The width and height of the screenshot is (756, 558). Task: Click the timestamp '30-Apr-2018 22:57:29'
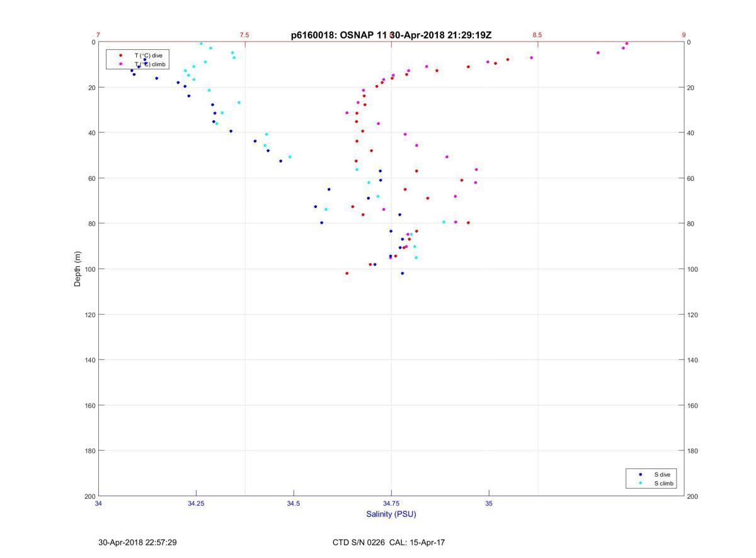click(137, 542)
